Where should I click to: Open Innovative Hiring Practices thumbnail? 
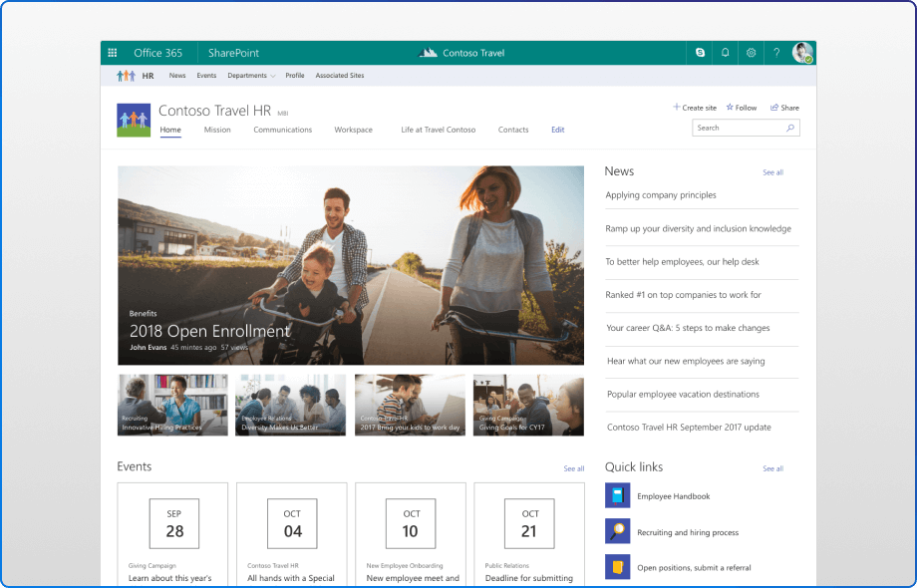[x=172, y=405]
